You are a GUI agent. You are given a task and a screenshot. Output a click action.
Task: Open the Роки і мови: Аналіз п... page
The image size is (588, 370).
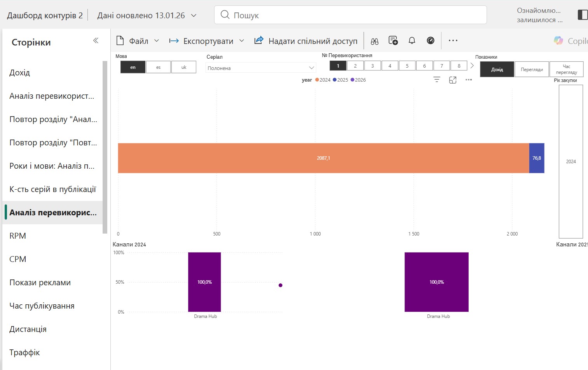click(52, 166)
